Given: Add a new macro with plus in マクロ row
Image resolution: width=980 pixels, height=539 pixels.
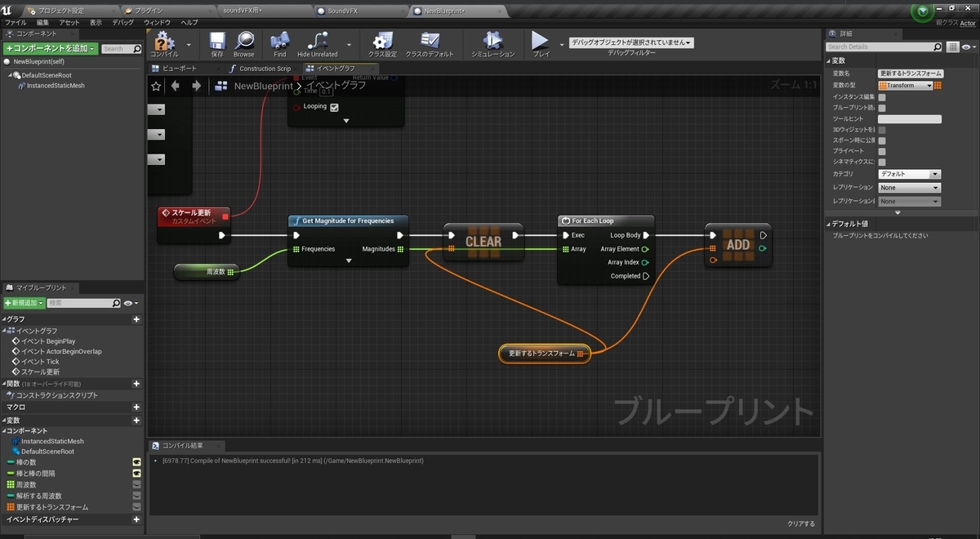Looking at the screenshot, I should tap(136, 407).
